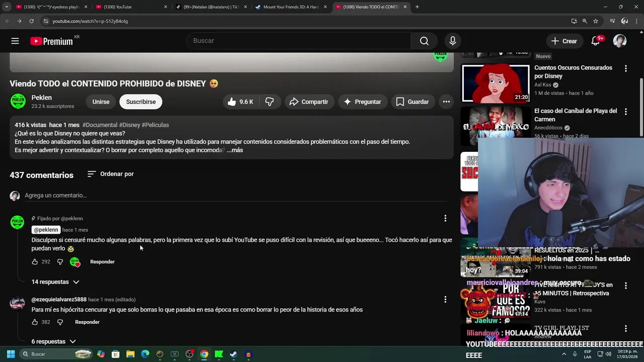Open options for Caníbal de Playa del Carmen video
Screen dimensions: 644x362
point(626,112)
